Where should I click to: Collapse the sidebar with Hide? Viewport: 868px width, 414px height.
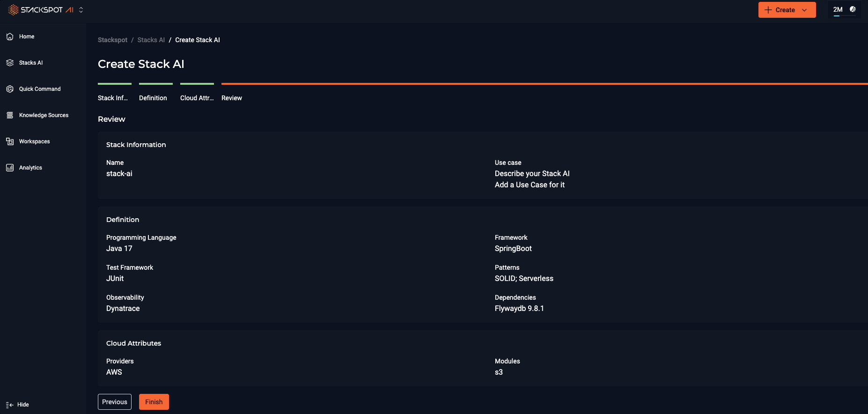[17, 405]
